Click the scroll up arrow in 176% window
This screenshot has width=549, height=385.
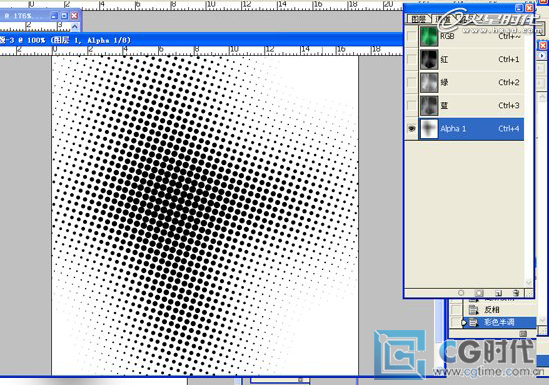tap(75, 27)
